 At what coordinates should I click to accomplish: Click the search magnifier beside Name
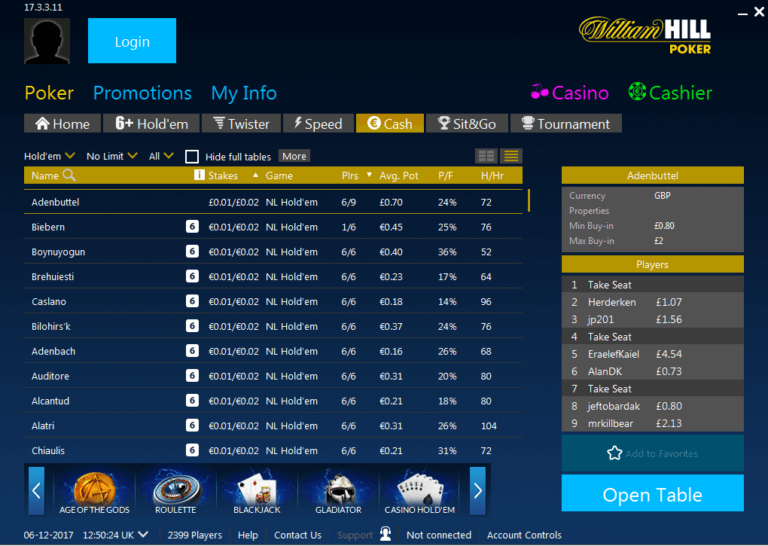point(69,175)
